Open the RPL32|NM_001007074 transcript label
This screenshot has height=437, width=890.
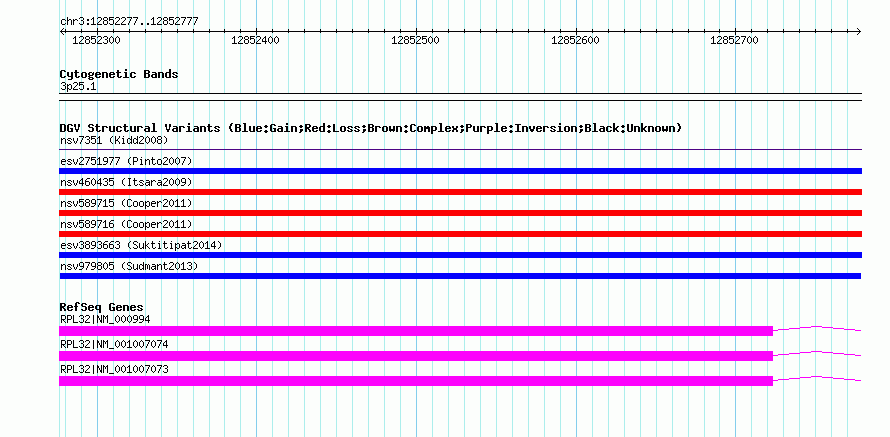[x=114, y=344]
